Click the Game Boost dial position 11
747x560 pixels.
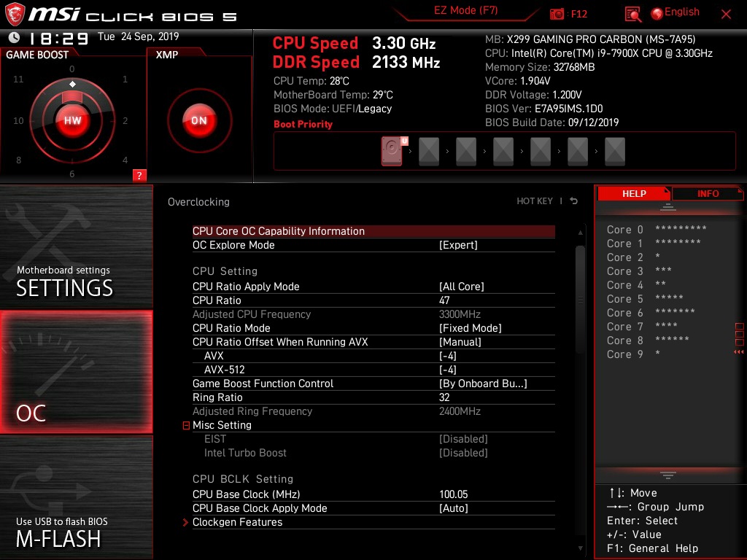tap(18, 79)
